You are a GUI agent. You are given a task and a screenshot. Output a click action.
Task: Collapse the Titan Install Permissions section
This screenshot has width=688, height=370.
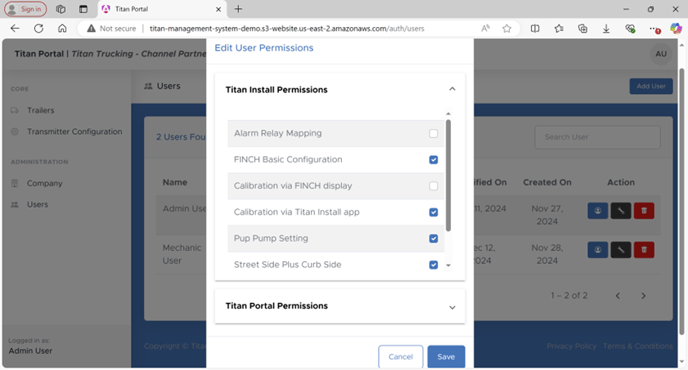[x=452, y=89]
